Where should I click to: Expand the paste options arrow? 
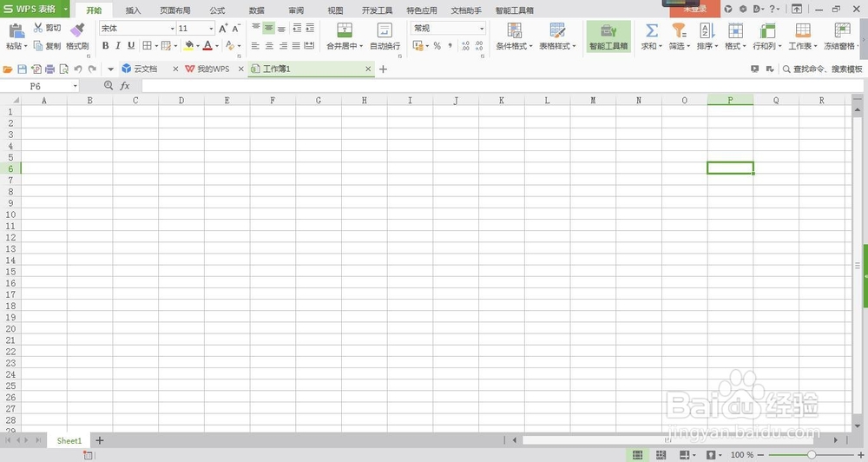point(25,46)
